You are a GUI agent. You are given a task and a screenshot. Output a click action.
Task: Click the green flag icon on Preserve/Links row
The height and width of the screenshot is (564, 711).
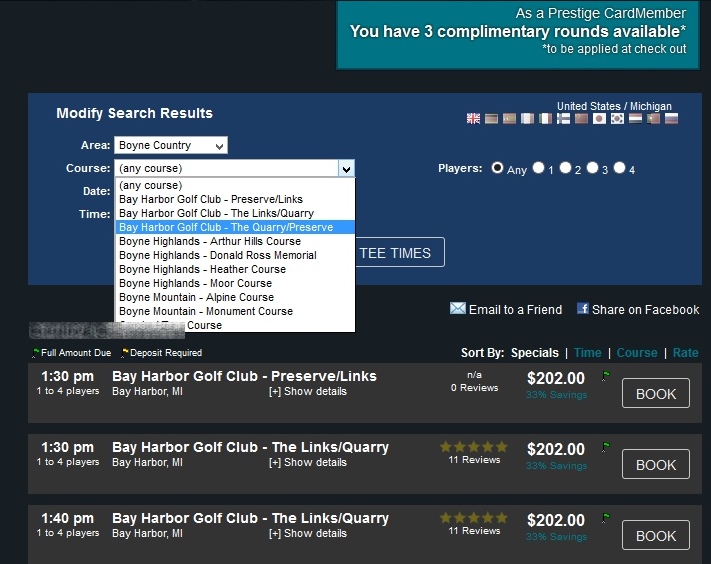(x=605, y=376)
